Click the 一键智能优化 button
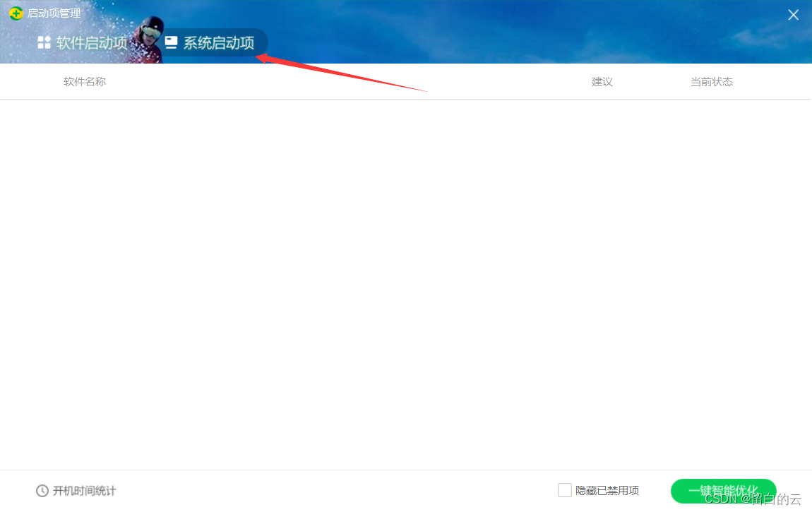812x512 pixels. [723, 491]
